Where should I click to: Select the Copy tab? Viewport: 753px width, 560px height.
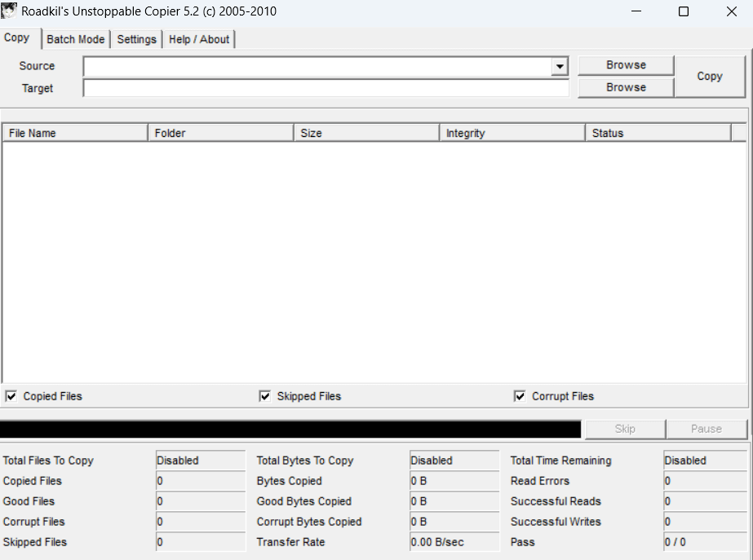click(17, 37)
